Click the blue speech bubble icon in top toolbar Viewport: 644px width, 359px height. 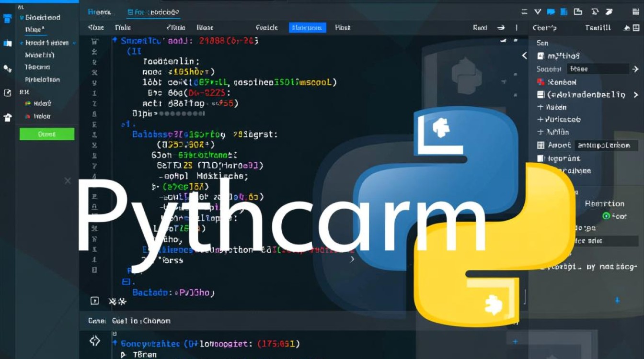click(x=551, y=12)
